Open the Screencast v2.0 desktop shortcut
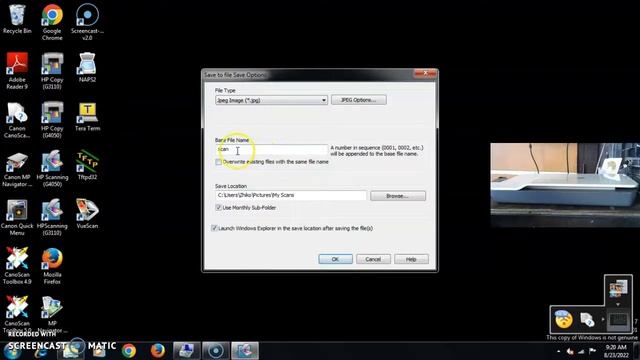This screenshot has width=640, height=360. (87, 22)
